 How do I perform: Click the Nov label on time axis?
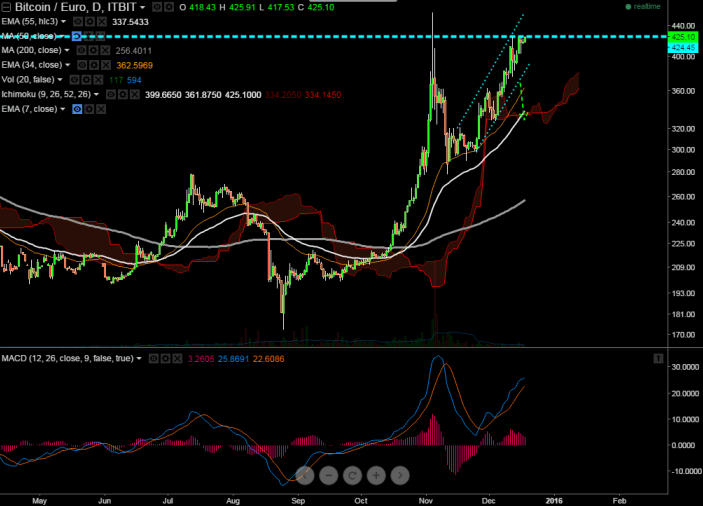click(x=426, y=501)
